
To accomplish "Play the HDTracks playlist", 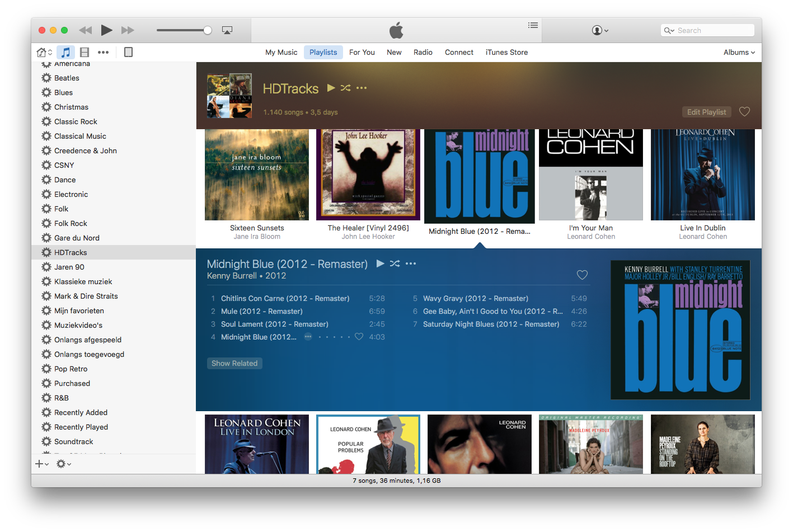I will click(331, 88).
